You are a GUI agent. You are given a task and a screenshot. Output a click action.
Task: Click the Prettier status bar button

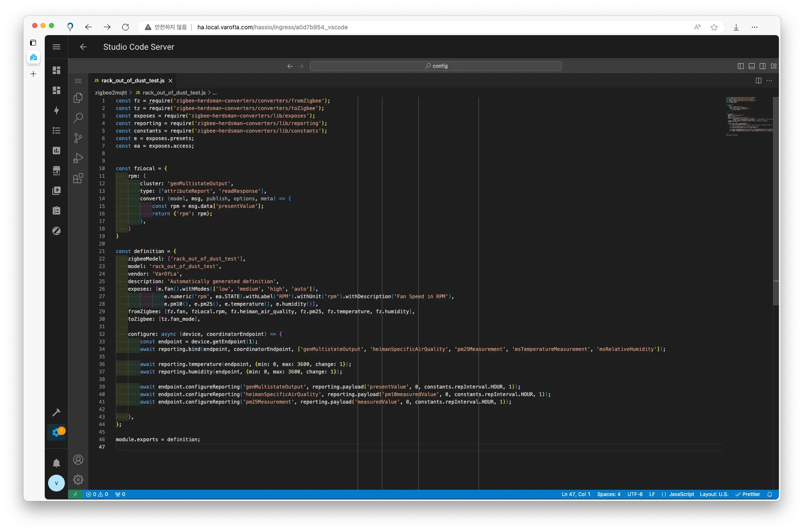pyautogui.click(x=748, y=494)
